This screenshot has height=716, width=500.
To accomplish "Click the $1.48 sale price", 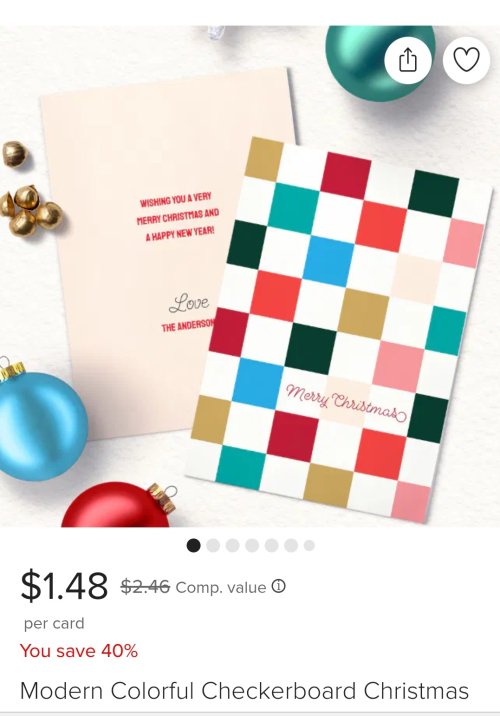I will pos(64,585).
